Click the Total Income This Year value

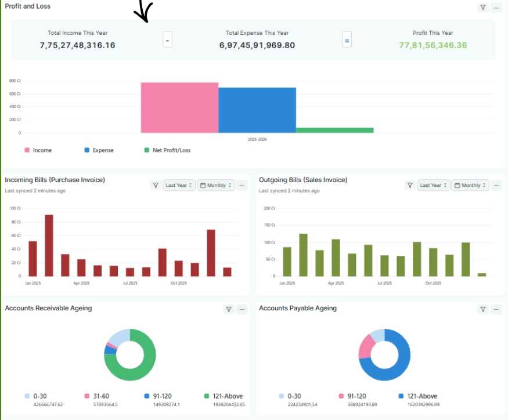(x=77, y=45)
